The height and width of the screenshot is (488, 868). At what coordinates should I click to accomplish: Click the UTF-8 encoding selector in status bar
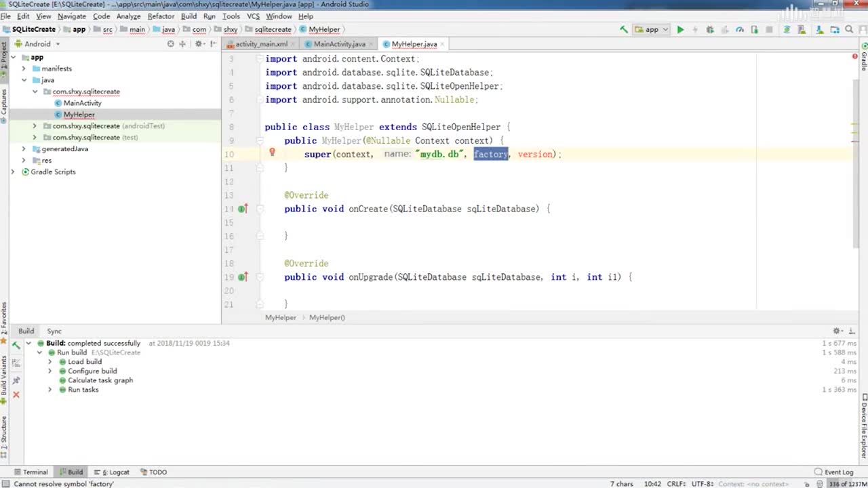pos(703,484)
